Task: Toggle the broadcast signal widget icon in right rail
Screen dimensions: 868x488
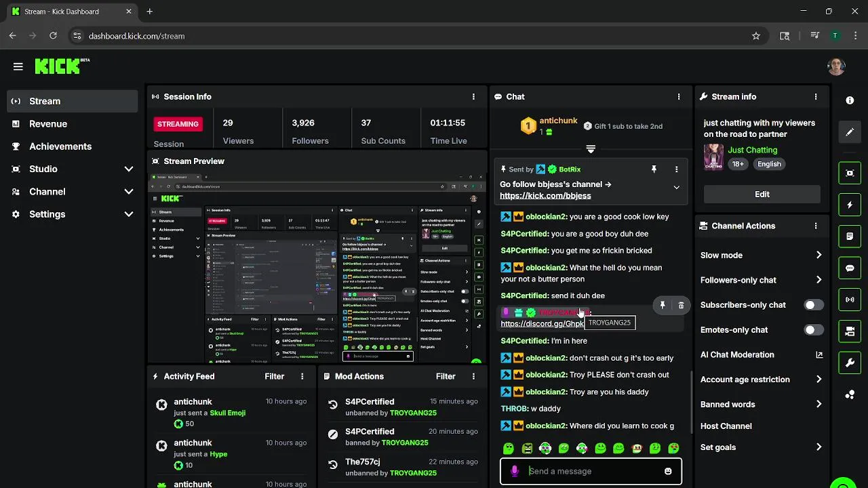Action: pyautogui.click(x=850, y=300)
